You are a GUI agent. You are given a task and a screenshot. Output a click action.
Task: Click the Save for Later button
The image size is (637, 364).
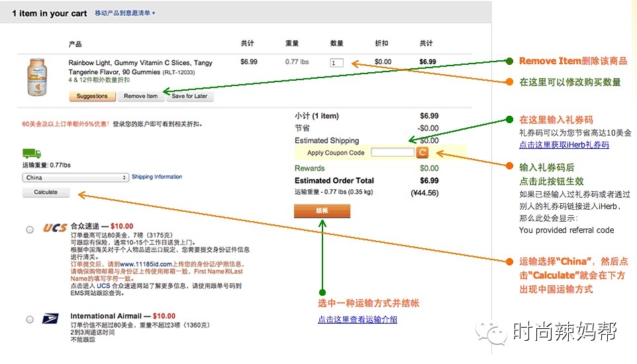click(190, 96)
